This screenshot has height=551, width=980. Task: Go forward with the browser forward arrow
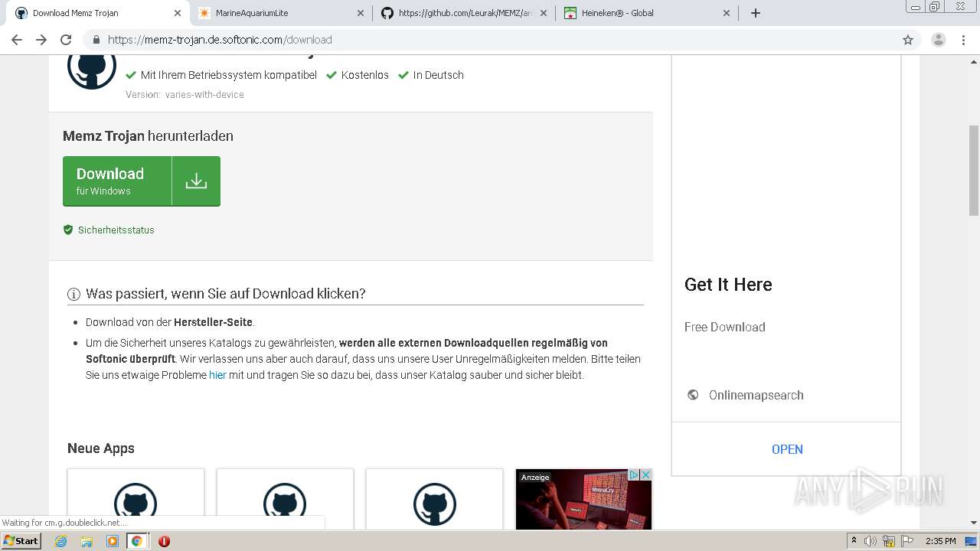coord(41,40)
